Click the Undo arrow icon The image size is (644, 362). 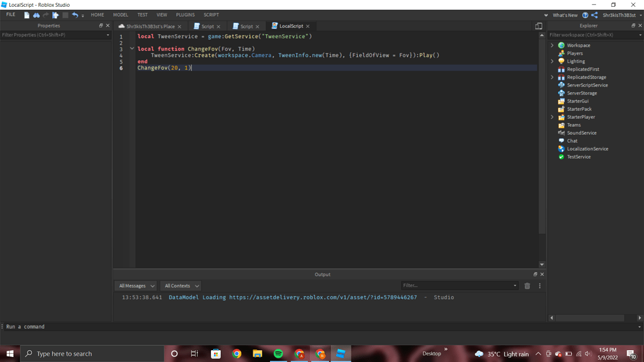tap(75, 15)
